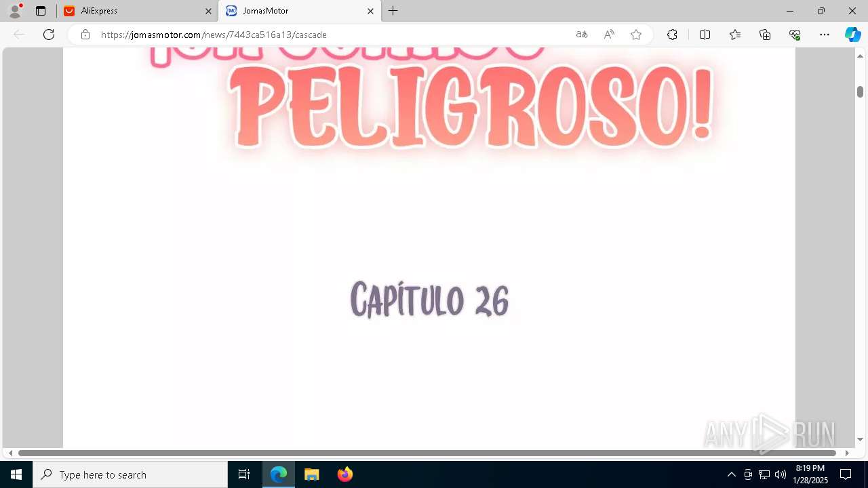Screen dimensions: 868x488
Task: Open File Explorer from the taskbar
Action: (x=311, y=474)
